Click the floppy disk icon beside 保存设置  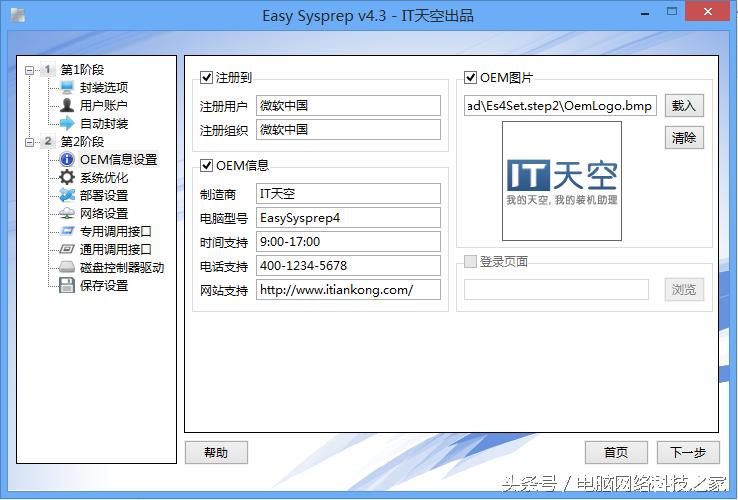point(67,285)
